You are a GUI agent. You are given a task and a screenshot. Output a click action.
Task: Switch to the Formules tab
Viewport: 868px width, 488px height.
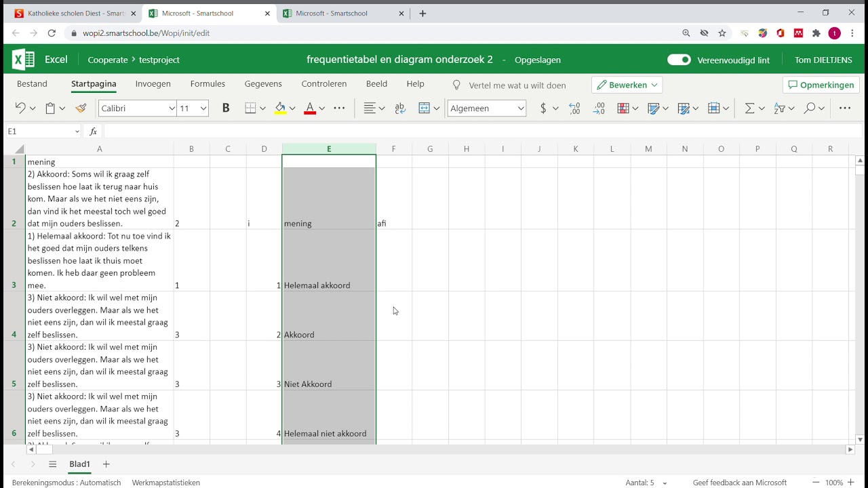(x=208, y=84)
